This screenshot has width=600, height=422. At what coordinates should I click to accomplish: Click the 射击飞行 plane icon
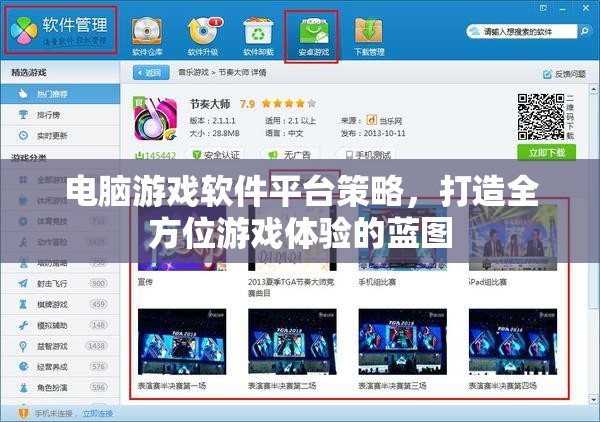pyautogui.click(x=23, y=283)
